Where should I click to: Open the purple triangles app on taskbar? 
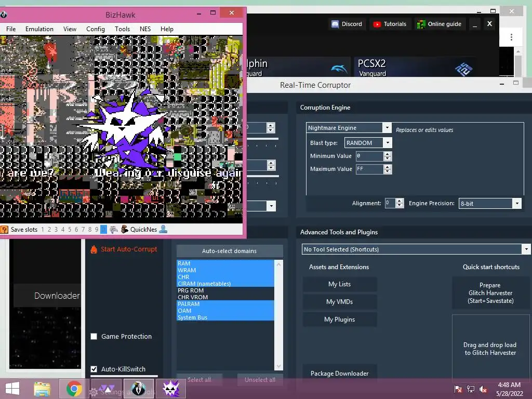pyautogui.click(x=106, y=389)
